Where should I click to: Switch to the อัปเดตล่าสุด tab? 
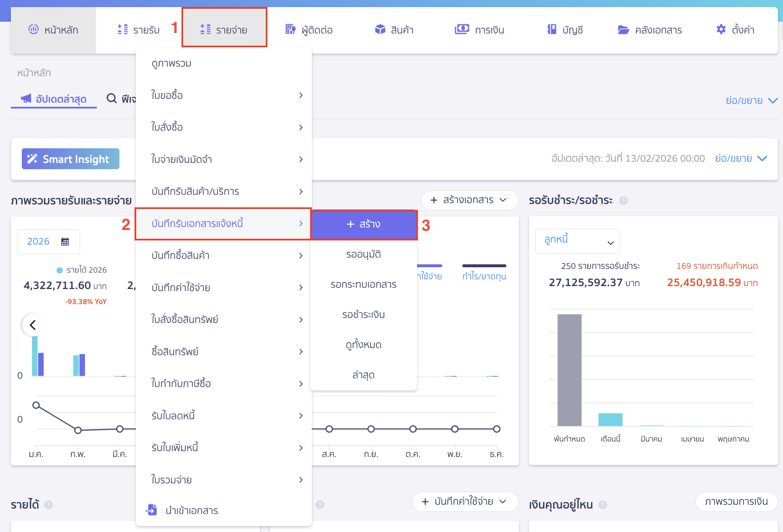[x=54, y=99]
